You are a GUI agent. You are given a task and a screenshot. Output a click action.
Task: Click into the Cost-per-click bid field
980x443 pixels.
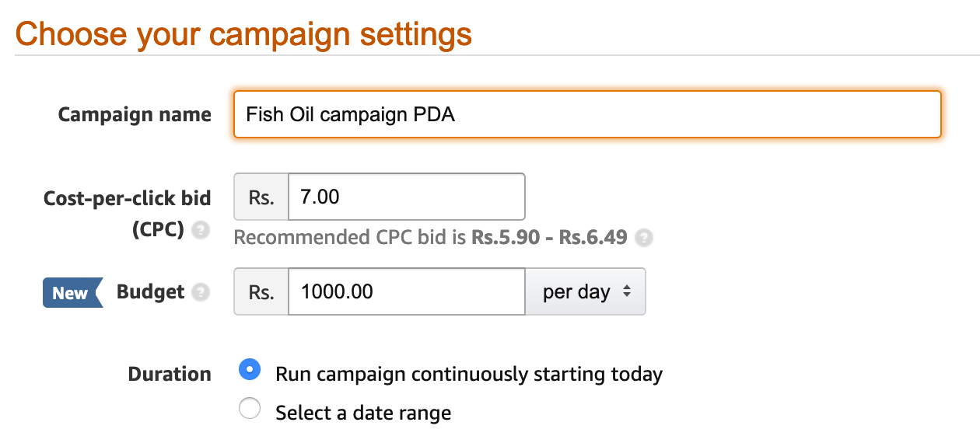pyautogui.click(x=407, y=197)
